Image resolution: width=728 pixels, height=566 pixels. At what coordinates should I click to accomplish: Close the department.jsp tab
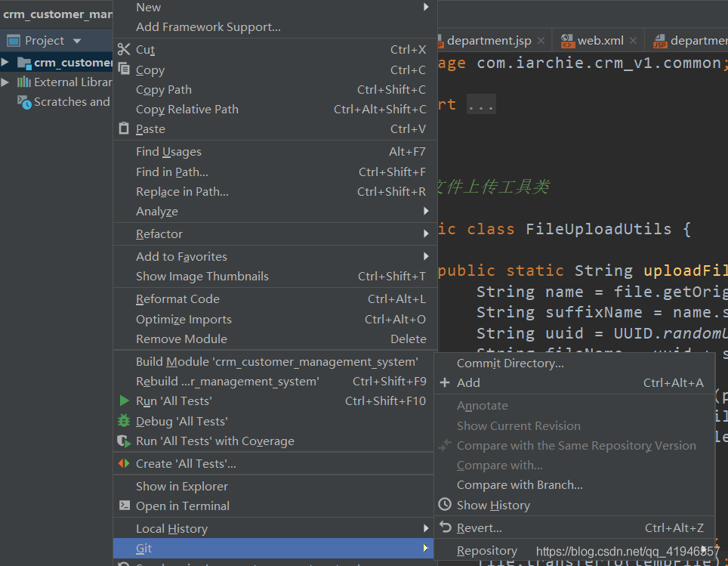(x=541, y=41)
